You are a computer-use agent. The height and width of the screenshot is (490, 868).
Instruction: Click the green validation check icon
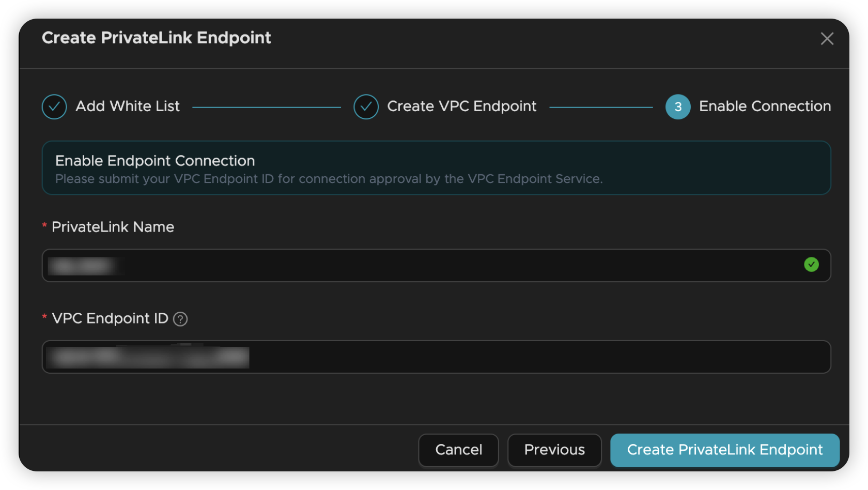(x=811, y=265)
